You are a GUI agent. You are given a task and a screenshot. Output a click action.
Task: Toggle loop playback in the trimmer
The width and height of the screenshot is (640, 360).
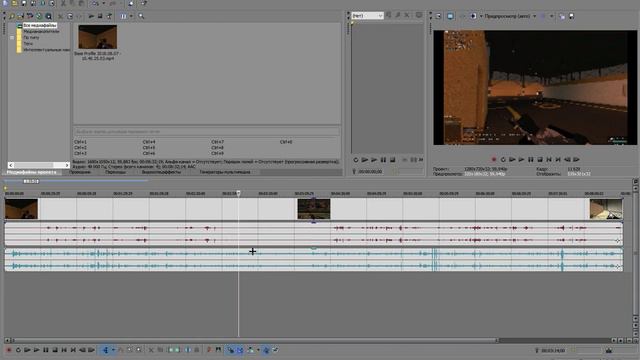click(356, 160)
